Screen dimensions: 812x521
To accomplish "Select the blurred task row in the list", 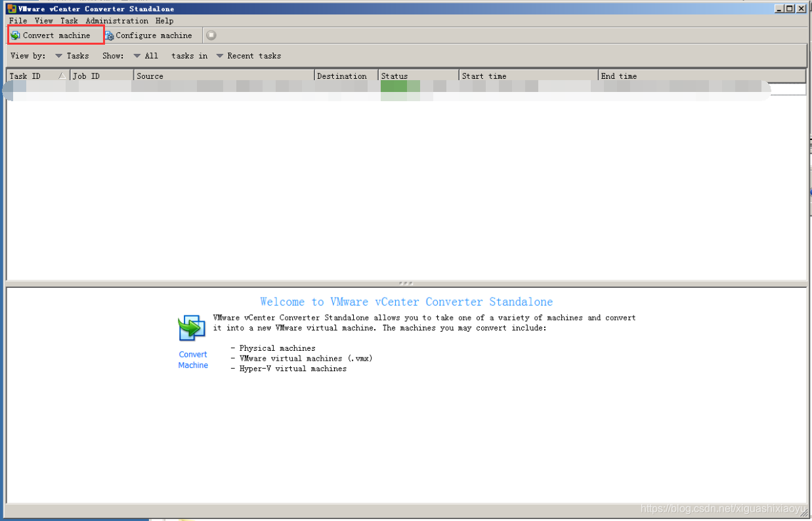I will (406, 91).
